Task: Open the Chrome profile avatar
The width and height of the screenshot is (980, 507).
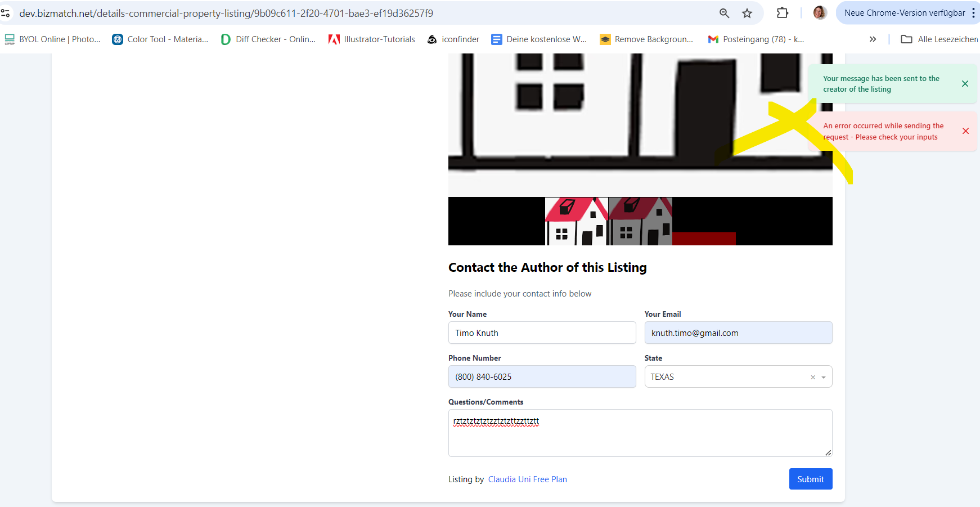Action: [820, 13]
